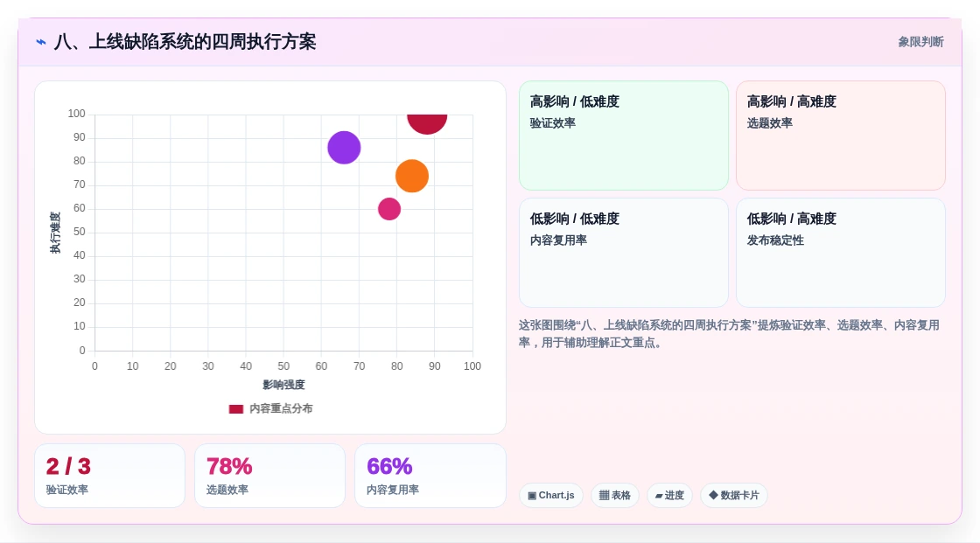Click the 表格 tag chip

pyautogui.click(x=615, y=496)
